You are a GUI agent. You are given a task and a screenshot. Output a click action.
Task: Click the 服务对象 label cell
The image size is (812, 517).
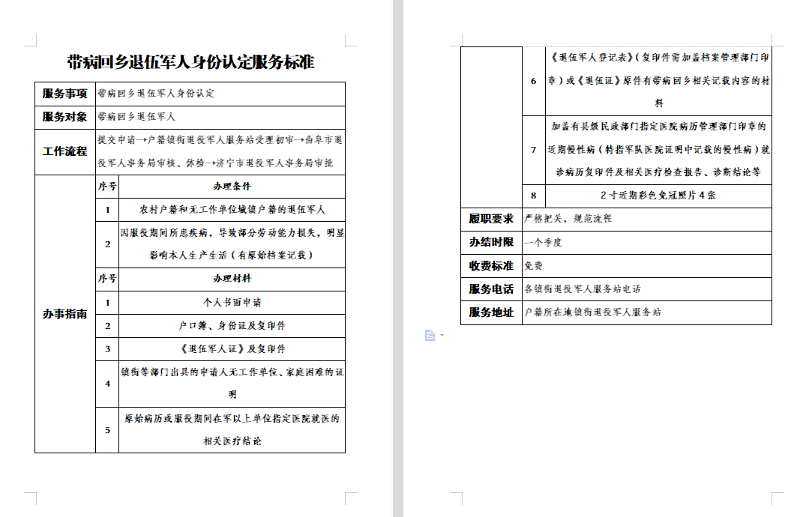click(x=64, y=117)
